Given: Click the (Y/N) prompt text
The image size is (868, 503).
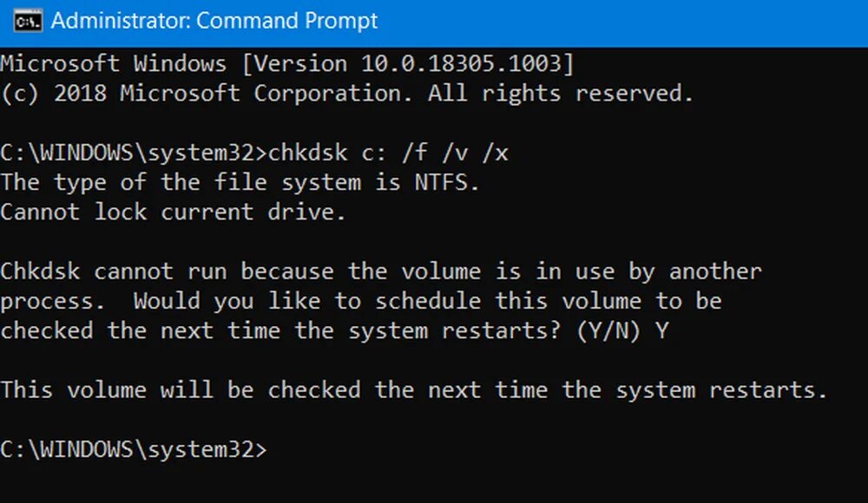Looking at the screenshot, I should pyautogui.click(x=609, y=331).
